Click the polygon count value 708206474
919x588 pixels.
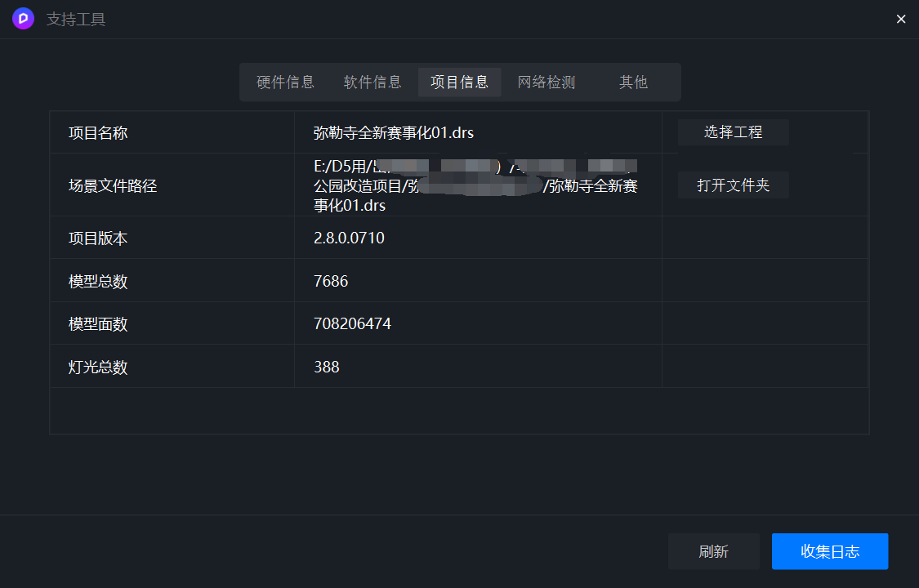tap(352, 324)
